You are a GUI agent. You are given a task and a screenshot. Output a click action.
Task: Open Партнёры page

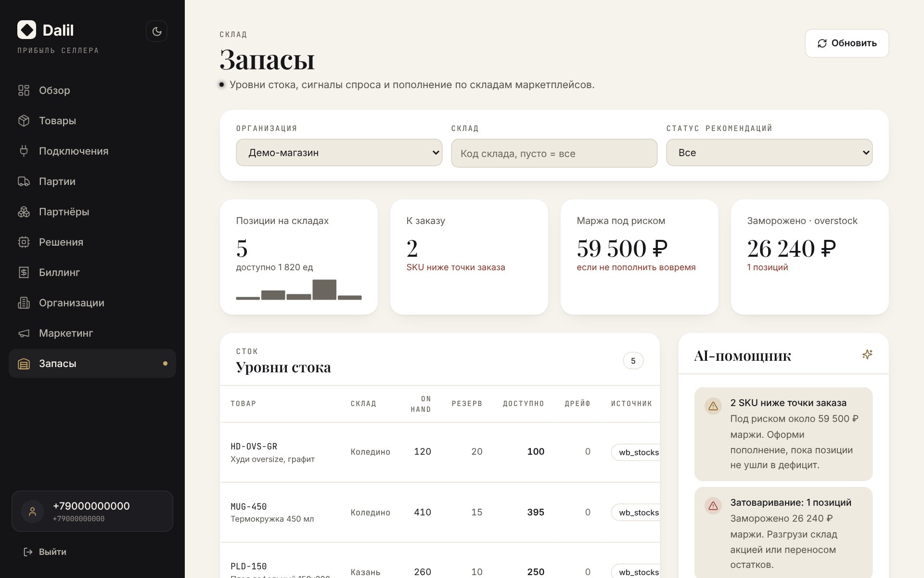tap(92, 211)
